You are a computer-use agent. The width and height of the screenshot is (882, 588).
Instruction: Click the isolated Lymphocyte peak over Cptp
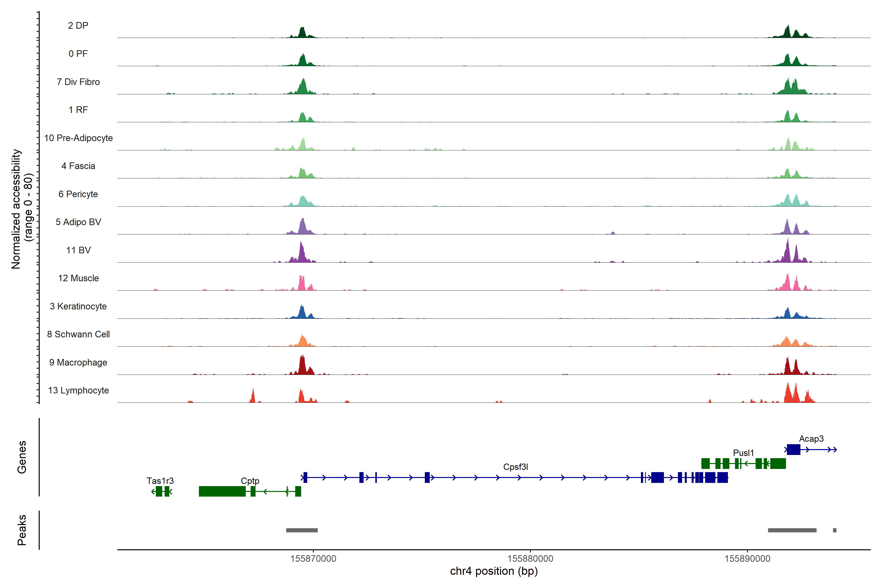pos(253,397)
